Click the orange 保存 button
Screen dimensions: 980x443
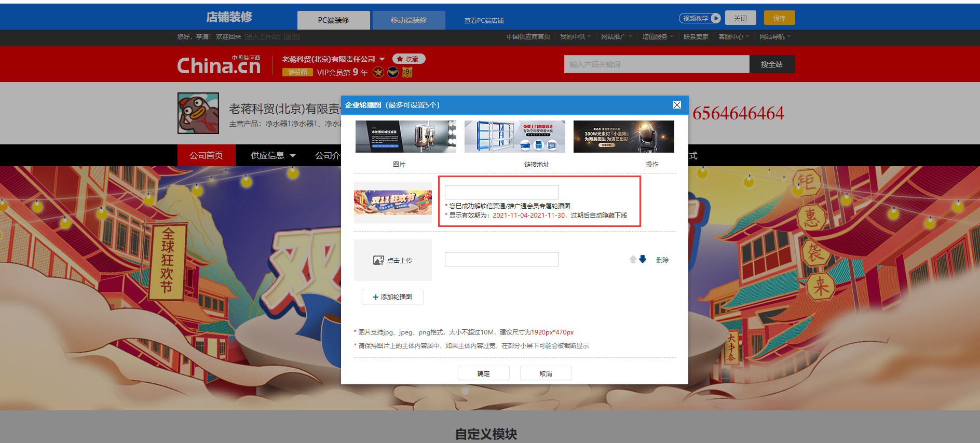(x=779, y=18)
